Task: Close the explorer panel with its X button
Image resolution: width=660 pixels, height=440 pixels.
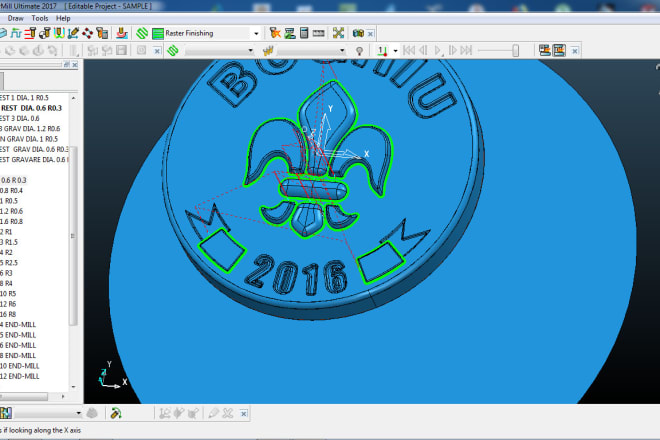Action: [x=75, y=64]
